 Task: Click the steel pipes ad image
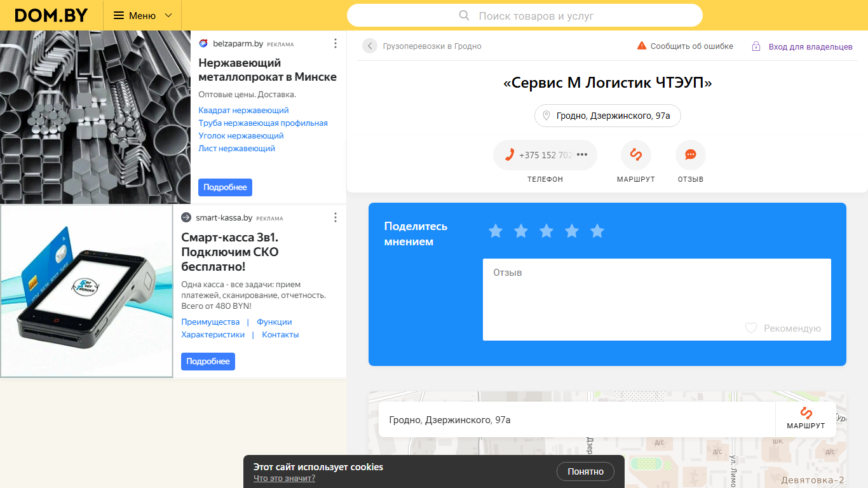(x=95, y=117)
